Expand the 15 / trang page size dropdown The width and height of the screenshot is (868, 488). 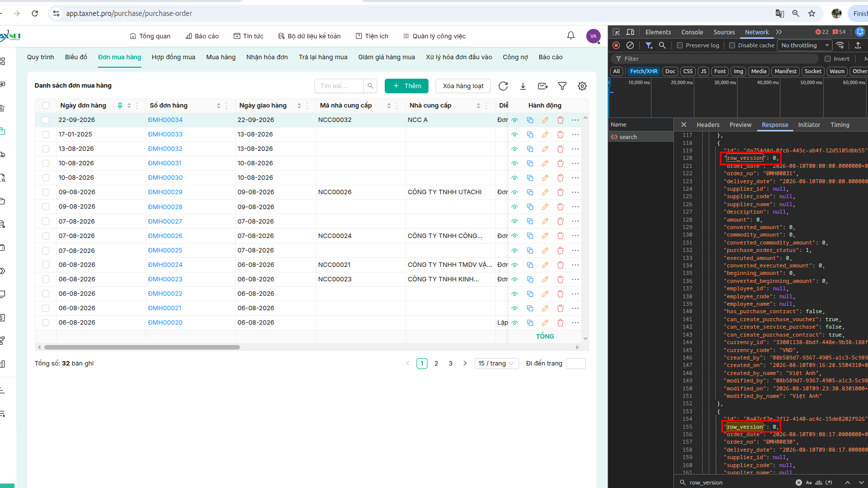coord(497,364)
